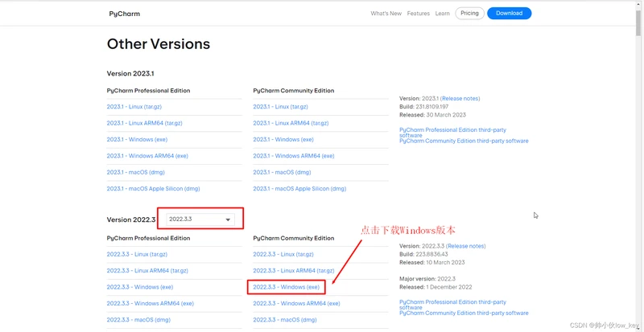The width and height of the screenshot is (644, 332).
Task: Download Community 2022.3.3 - Linux ARM64 (tar.gz)
Action: pyautogui.click(x=294, y=271)
